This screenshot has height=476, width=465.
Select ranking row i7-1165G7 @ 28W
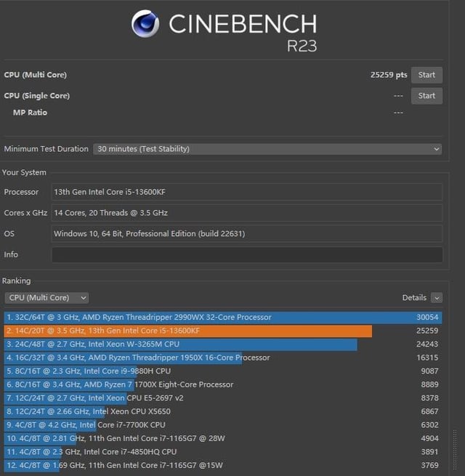pyautogui.click(x=223, y=438)
